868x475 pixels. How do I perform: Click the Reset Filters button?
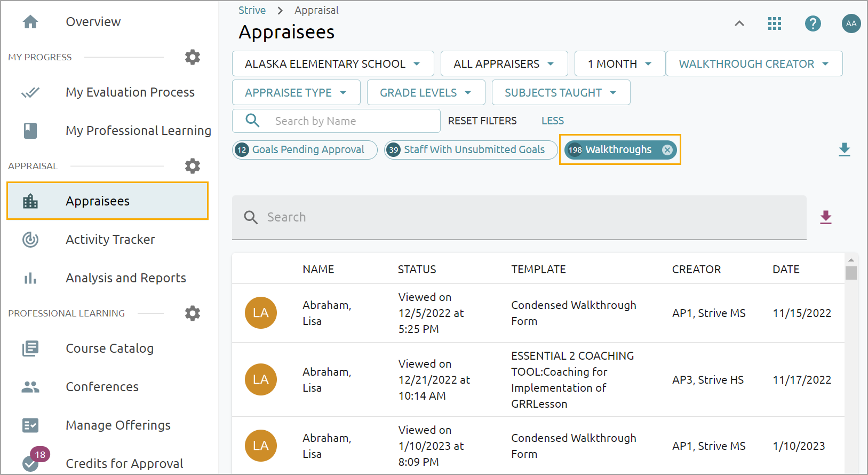click(x=482, y=121)
